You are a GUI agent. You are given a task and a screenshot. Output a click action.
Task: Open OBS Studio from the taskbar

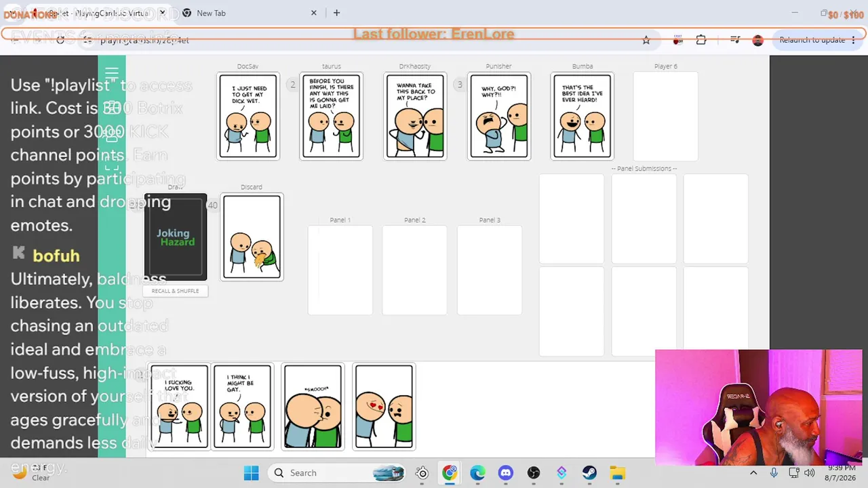(x=534, y=473)
